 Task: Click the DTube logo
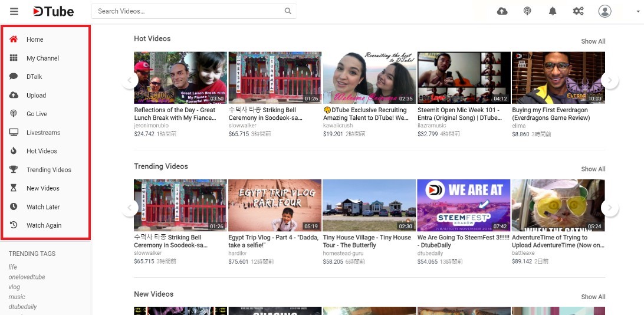tap(54, 11)
